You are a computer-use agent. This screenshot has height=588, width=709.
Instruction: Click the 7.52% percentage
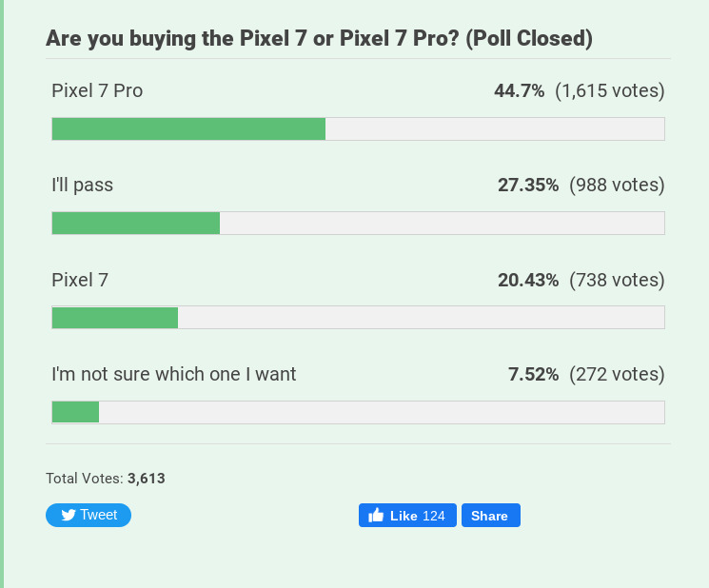pyautogui.click(x=533, y=374)
